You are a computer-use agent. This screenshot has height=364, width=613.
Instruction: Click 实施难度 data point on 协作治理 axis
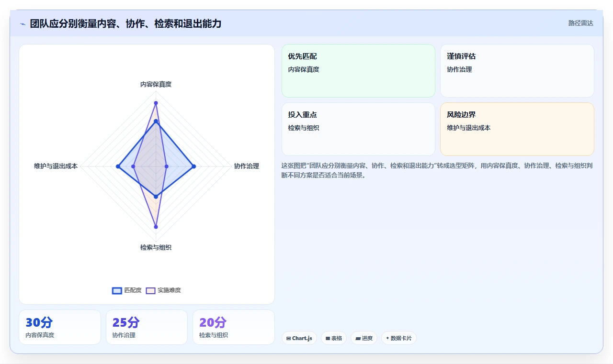pos(166,166)
